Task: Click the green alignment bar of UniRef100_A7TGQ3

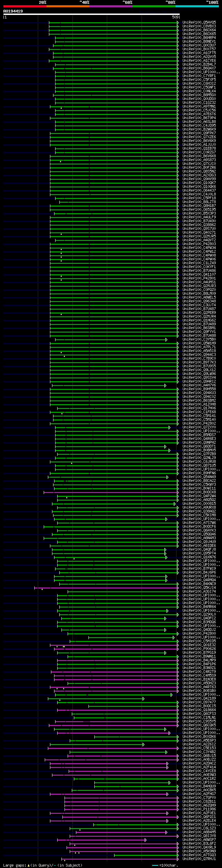Action: click(146, 855)
